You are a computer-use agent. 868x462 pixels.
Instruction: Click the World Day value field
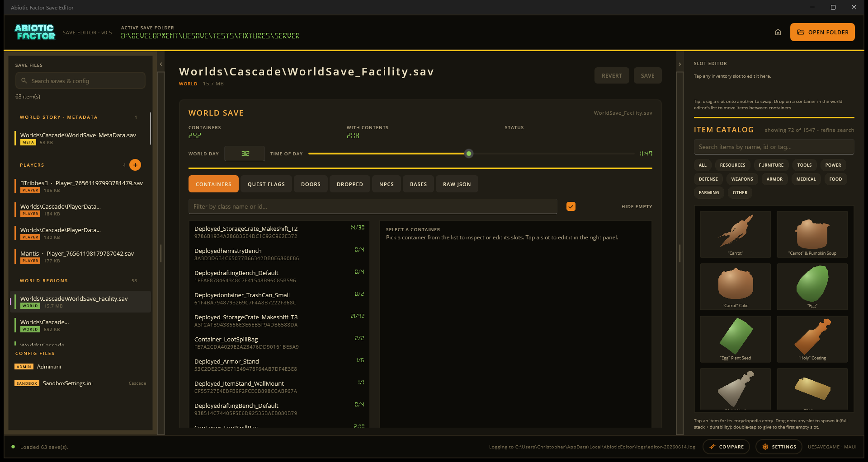coord(245,154)
